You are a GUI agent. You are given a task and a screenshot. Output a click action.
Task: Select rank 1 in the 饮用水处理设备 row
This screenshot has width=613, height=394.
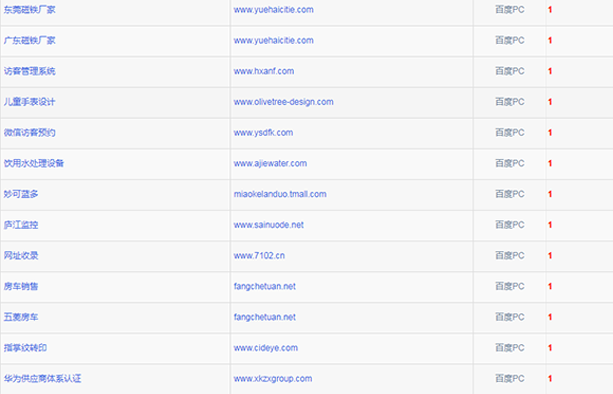point(550,163)
